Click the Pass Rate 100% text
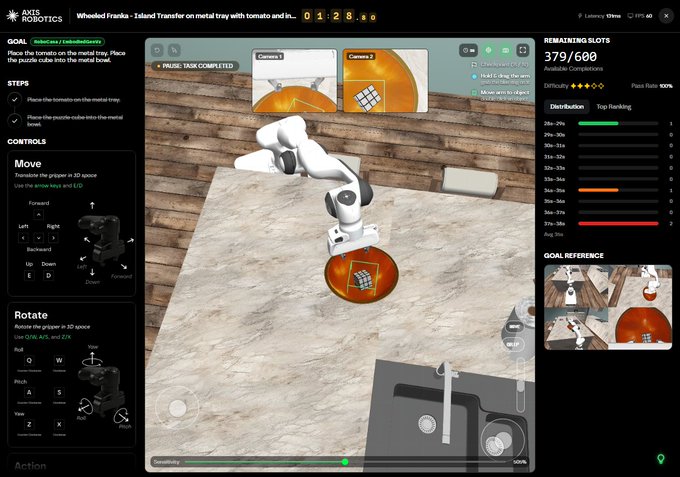 click(652, 86)
